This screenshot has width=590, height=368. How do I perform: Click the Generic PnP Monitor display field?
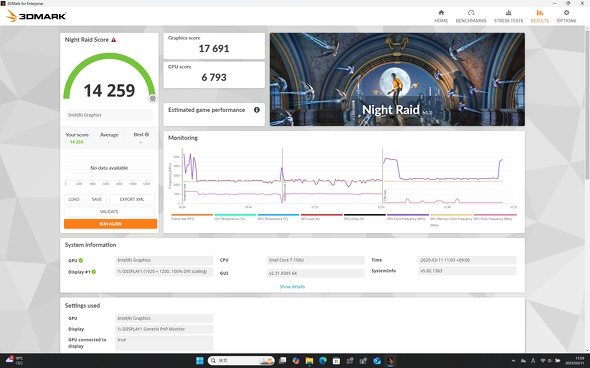tap(164, 329)
